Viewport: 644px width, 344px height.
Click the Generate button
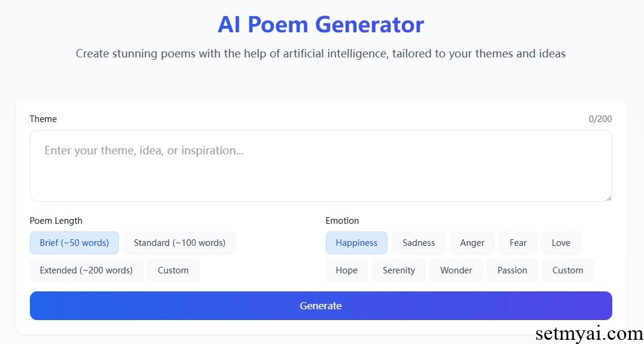click(x=321, y=306)
